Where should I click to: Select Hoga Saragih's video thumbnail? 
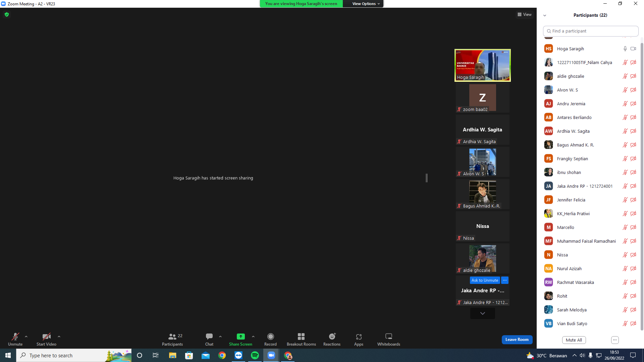tap(483, 65)
